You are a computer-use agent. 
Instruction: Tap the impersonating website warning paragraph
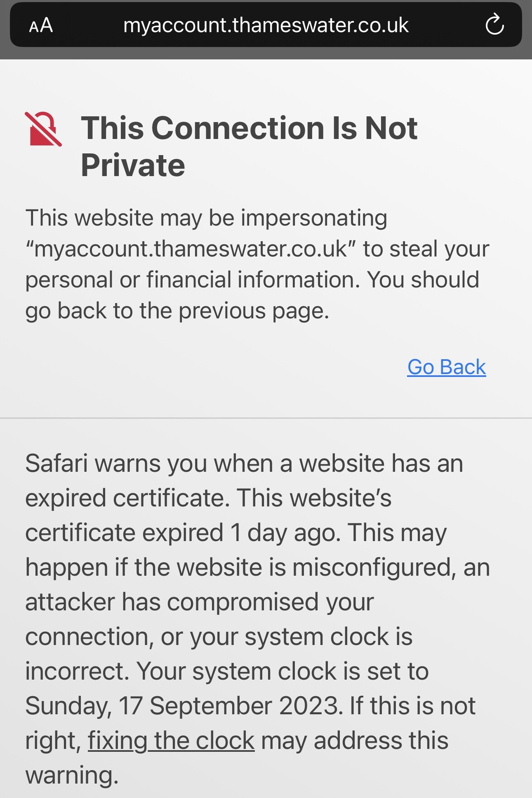[x=257, y=264]
